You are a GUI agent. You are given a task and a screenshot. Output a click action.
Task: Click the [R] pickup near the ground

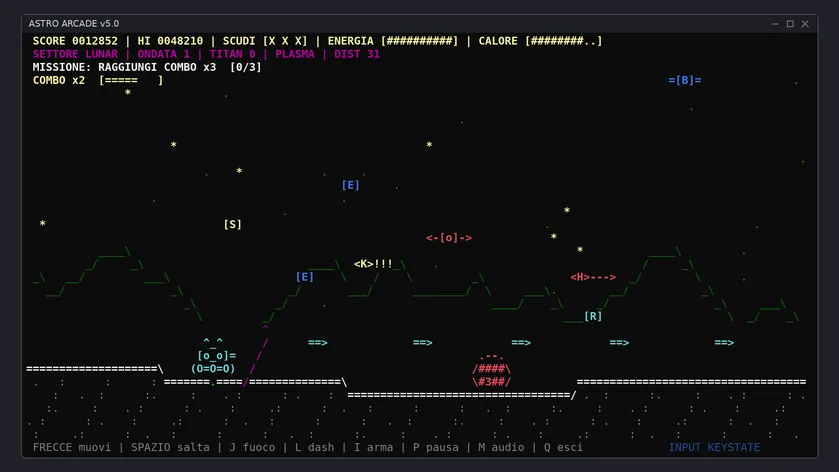pyautogui.click(x=593, y=316)
